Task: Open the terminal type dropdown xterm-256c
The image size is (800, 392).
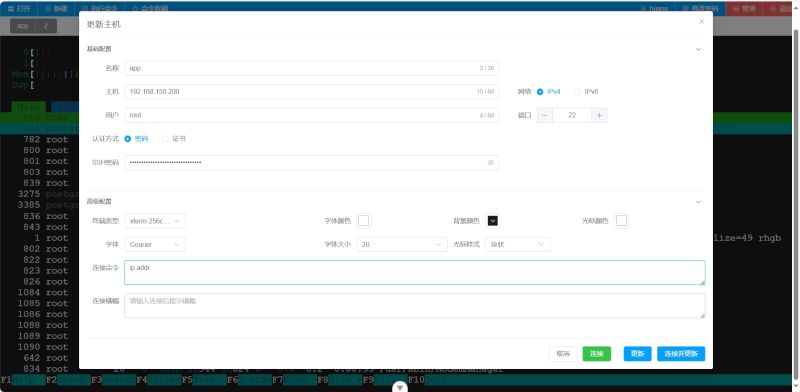Action: [155, 221]
